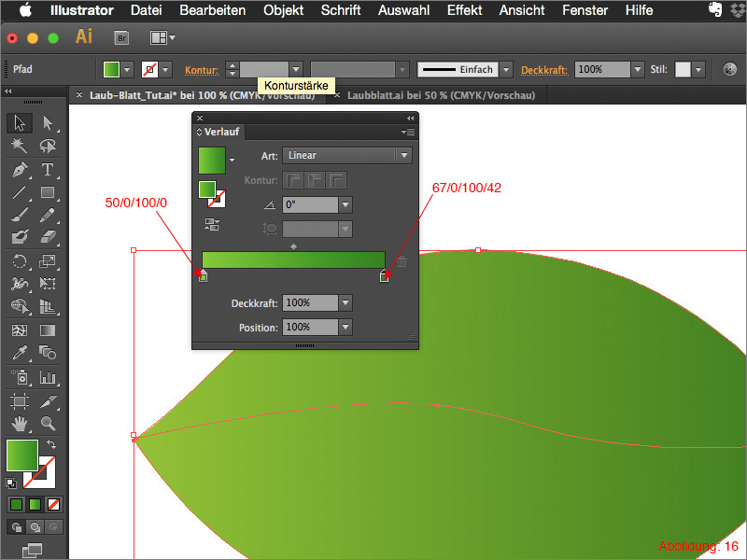Image resolution: width=747 pixels, height=560 pixels.
Task: Open the Fenster menu
Action: click(x=585, y=11)
